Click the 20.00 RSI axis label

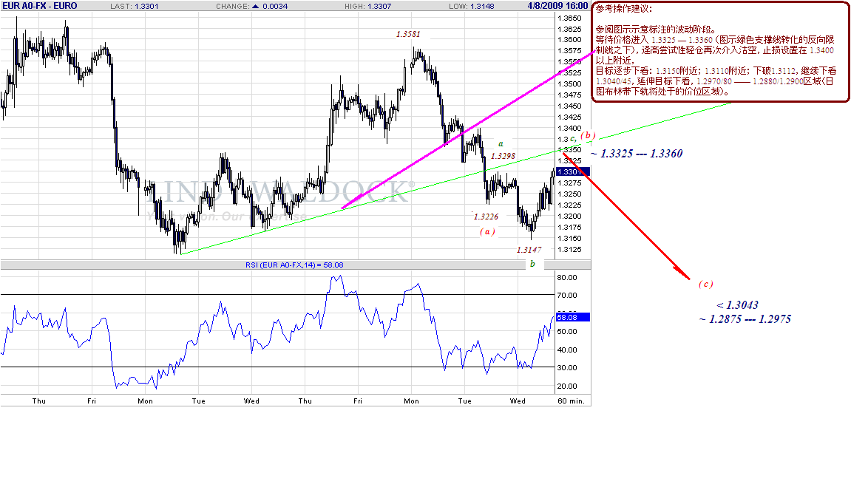[567, 386]
